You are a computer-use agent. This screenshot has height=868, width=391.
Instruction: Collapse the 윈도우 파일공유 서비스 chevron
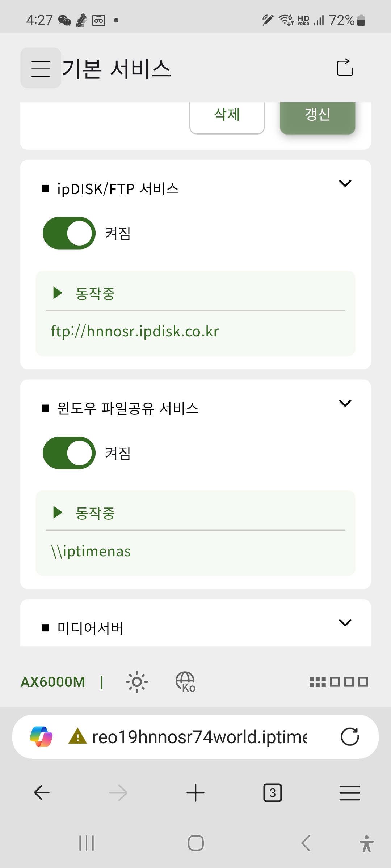click(345, 403)
